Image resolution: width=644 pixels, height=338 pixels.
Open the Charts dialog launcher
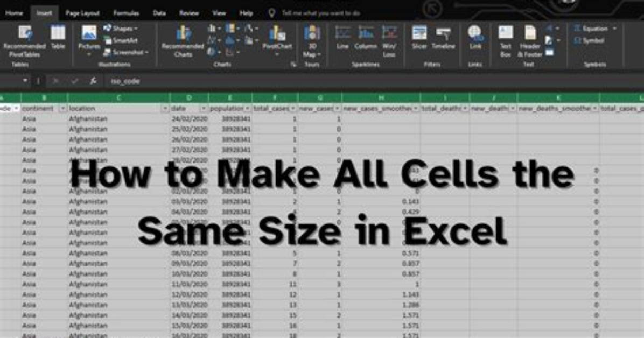tap(293, 65)
